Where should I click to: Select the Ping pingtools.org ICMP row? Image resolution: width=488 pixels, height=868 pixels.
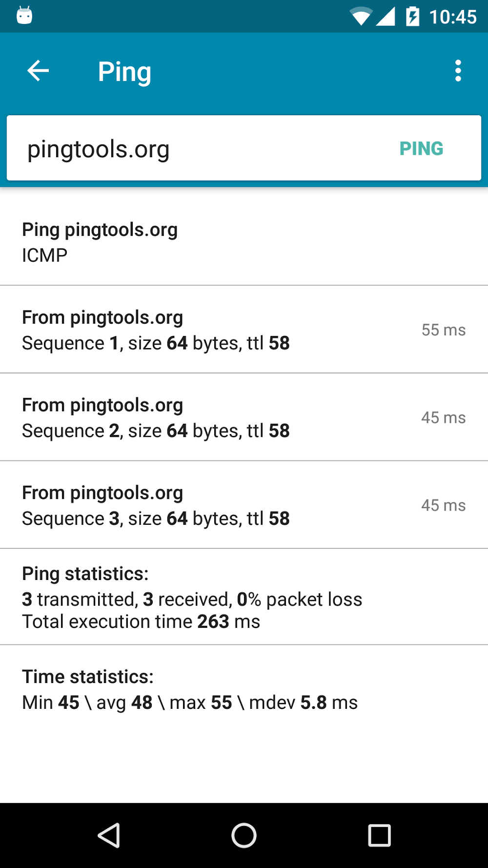pos(244,242)
